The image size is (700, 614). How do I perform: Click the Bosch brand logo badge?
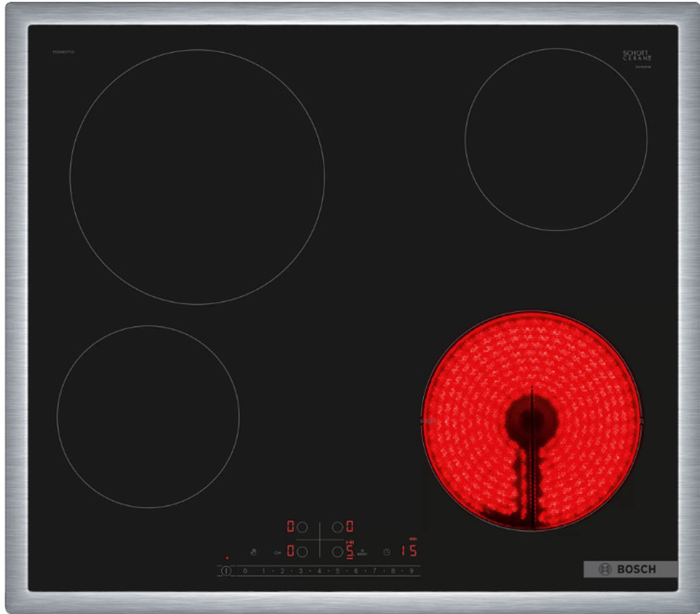pos(630,569)
